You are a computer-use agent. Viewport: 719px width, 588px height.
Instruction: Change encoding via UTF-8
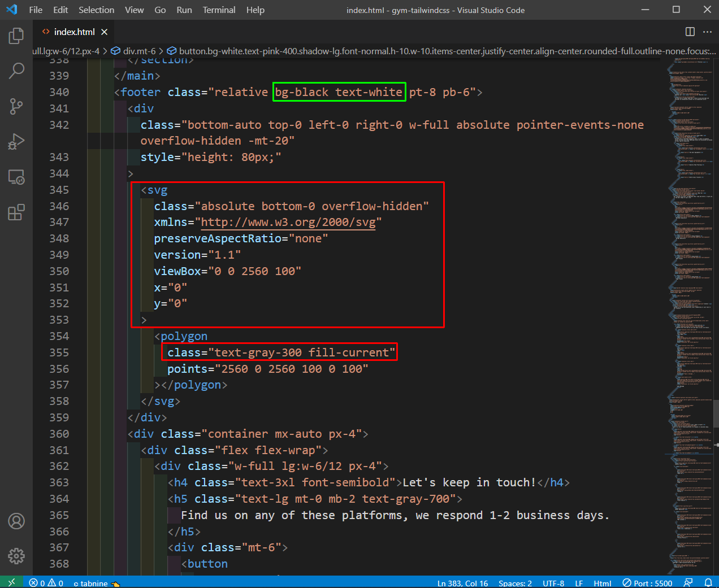tap(553, 583)
